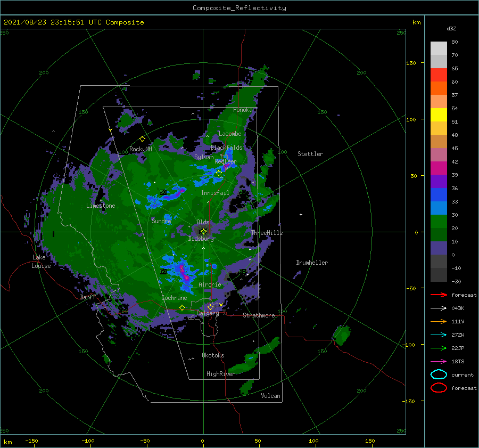Click the Strathmore city label
The width and height of the screenshot is (479, 448).
point(259,315)
